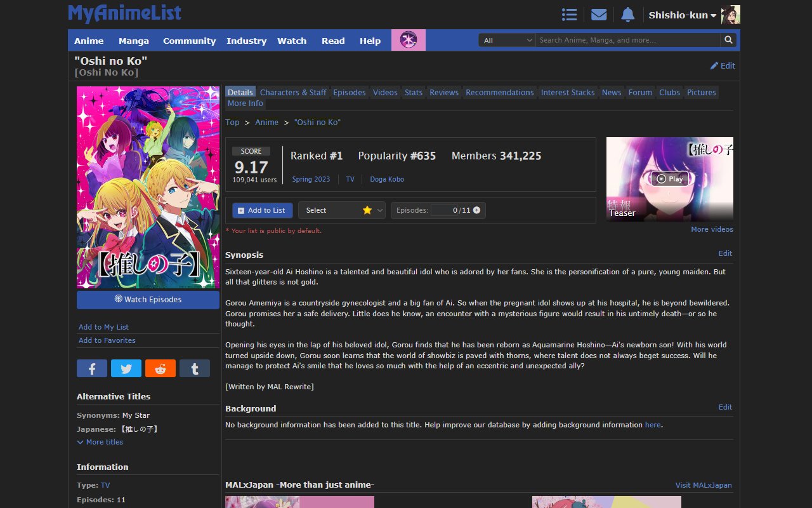Screen dimensions: 812x508
Task: Expand the More titles section
Action: 100,442
